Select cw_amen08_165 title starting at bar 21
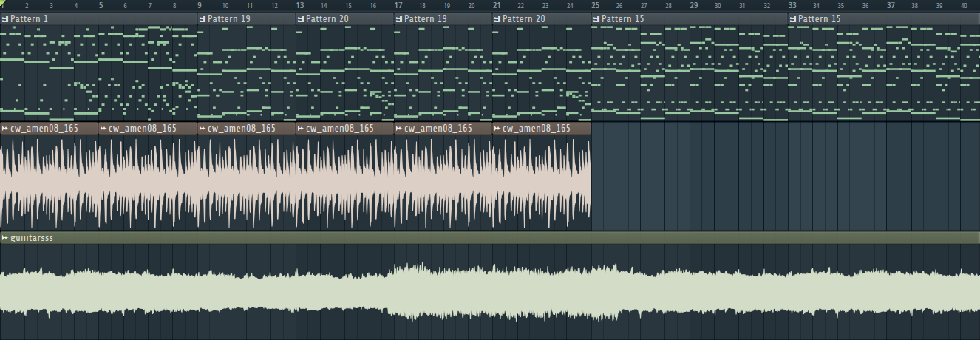 537,129
